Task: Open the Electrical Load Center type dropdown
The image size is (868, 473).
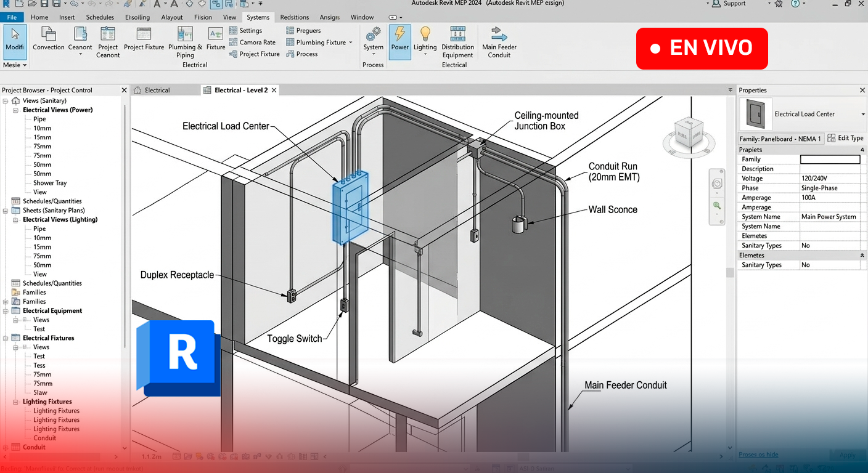Action: [x=862, y=115]
